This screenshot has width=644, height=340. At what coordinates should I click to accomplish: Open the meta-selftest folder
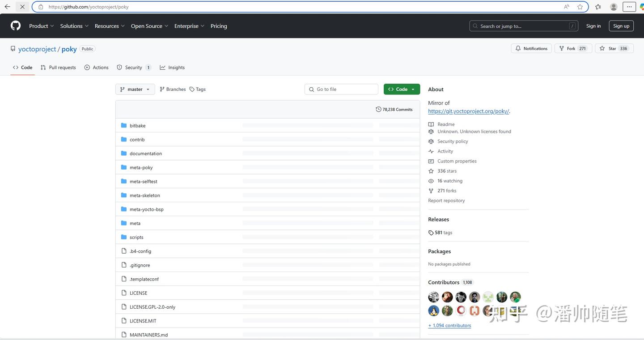click(x=144, y=181)
